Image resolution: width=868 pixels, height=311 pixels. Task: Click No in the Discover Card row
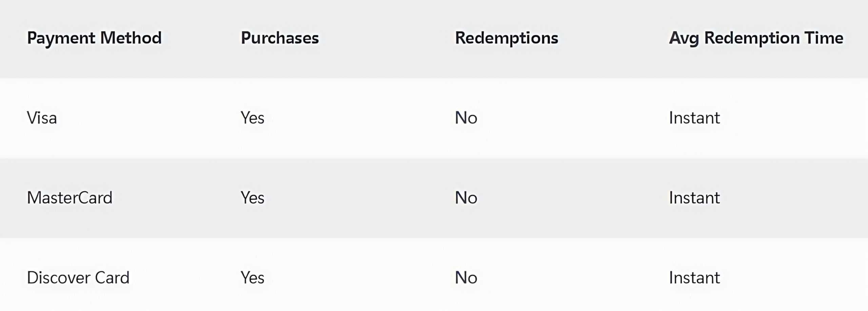pyautogui.click(x=466, y=278)
